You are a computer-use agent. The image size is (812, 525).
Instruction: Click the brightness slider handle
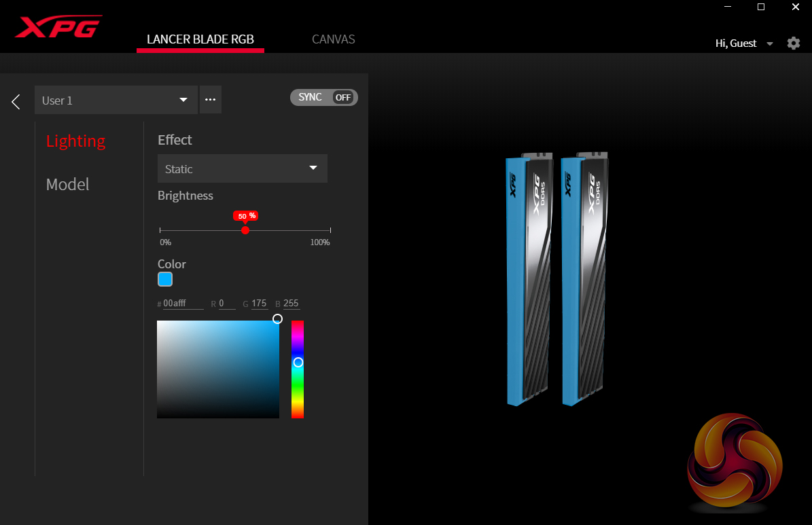245,230
